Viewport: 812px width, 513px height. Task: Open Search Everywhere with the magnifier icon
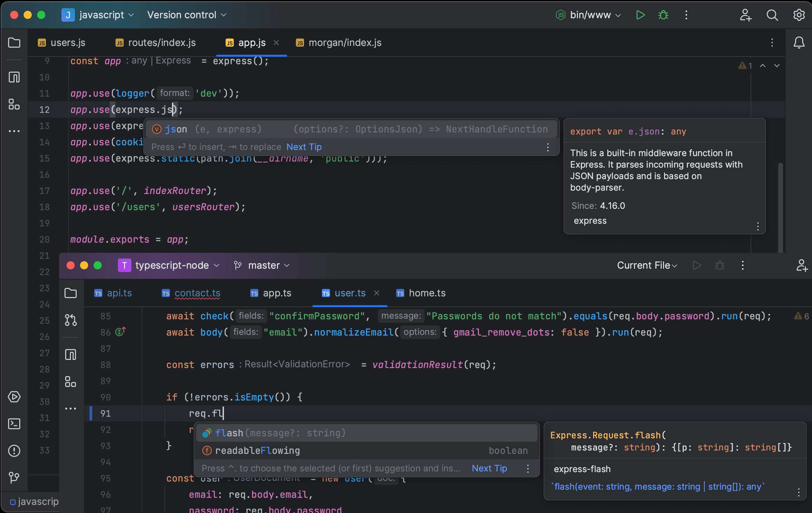[772, 15]
